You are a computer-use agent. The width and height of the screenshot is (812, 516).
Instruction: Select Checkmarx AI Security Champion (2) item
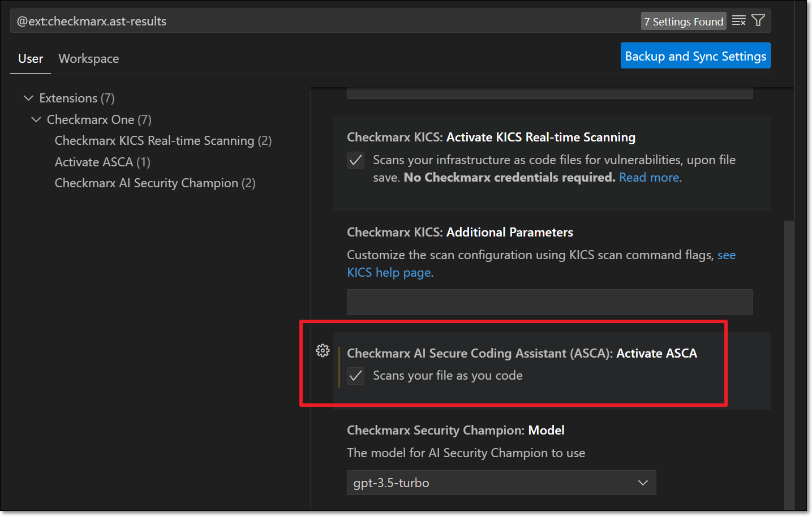coord(155,183)
